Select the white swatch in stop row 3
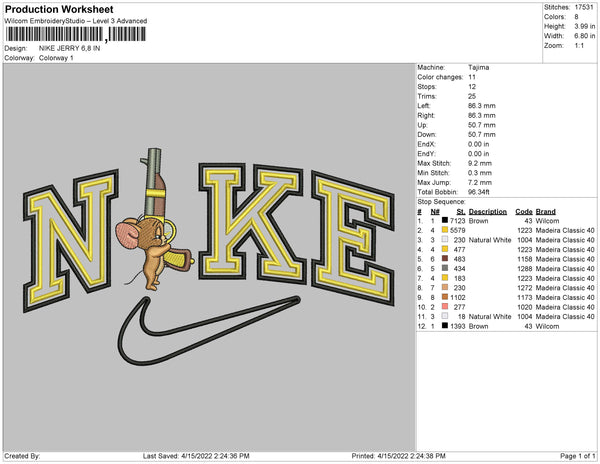This screenshot has width=600, height=464. pos(445,239)
